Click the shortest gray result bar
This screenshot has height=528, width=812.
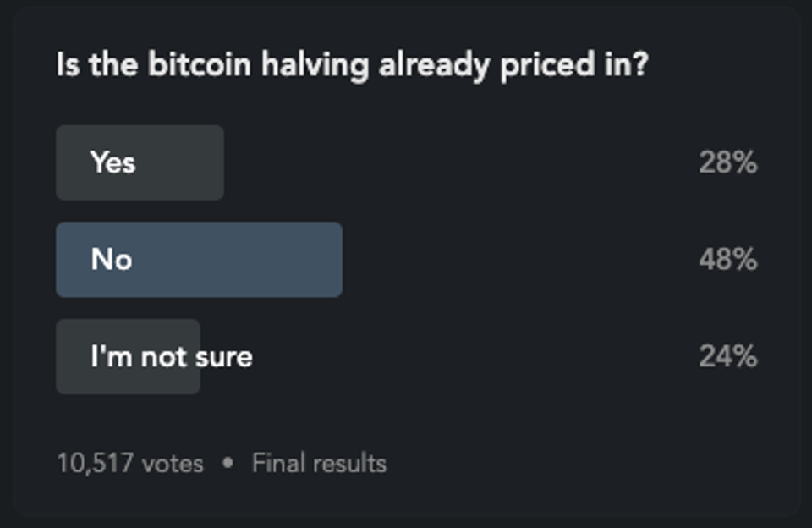pos(128,356)
